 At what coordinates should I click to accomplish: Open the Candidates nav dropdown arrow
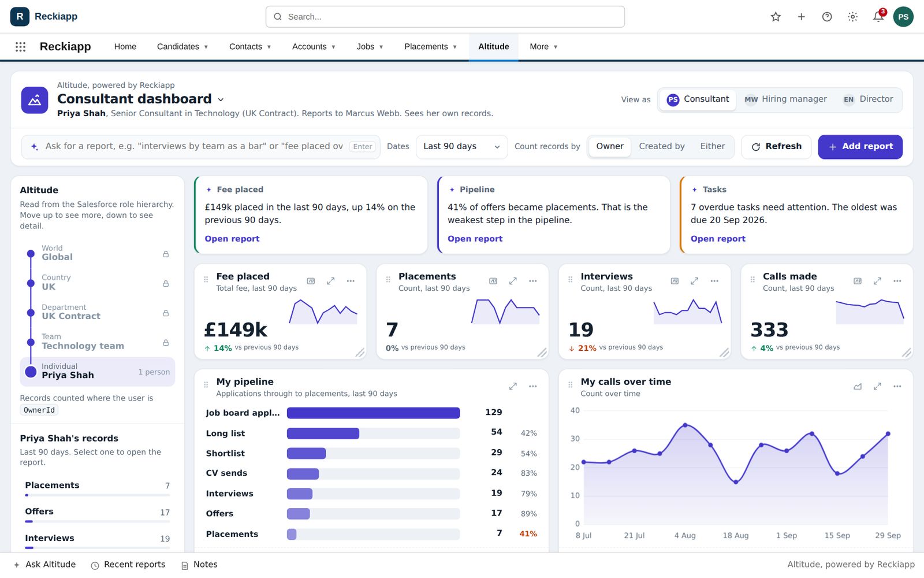click(206, 47)
